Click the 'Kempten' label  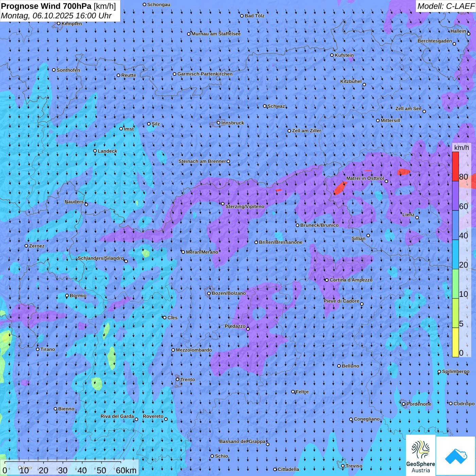tap(71, 23)
